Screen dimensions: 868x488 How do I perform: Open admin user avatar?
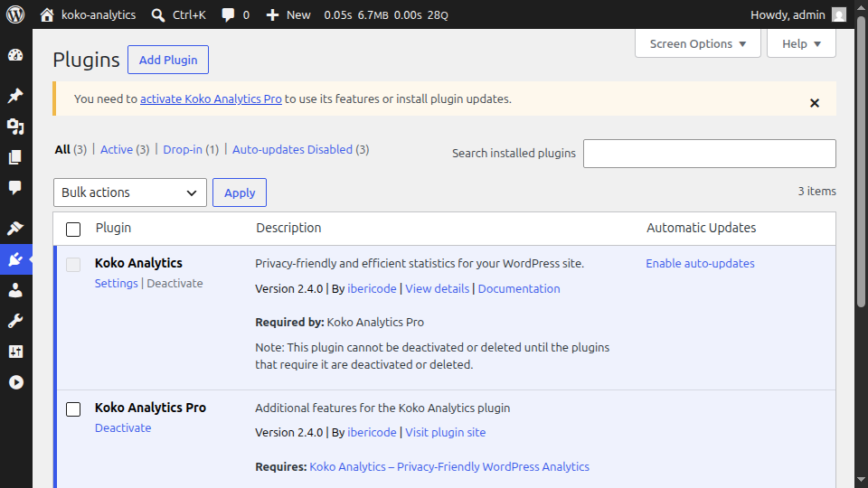[839, 15]
